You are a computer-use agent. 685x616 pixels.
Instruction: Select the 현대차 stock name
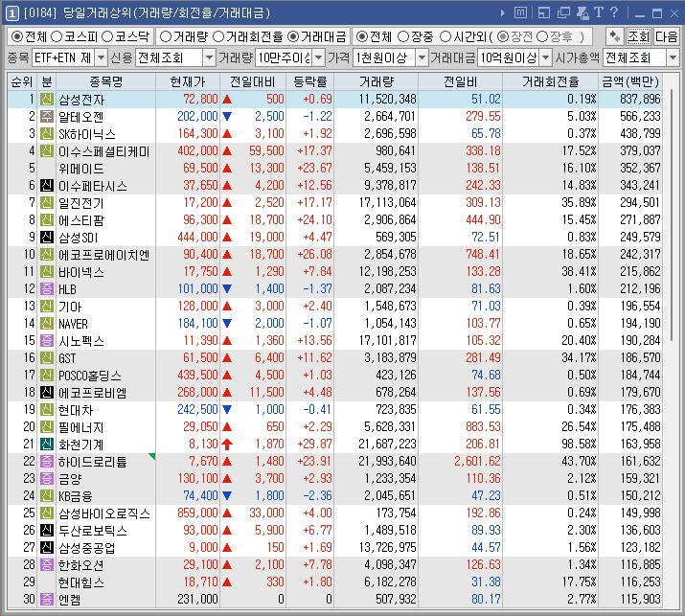(76, 410)
